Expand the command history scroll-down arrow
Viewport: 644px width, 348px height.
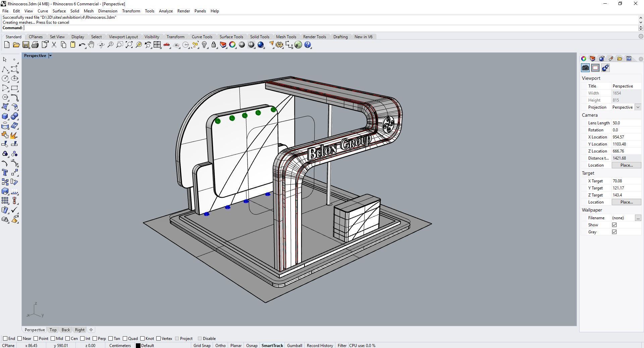point(641,22)
